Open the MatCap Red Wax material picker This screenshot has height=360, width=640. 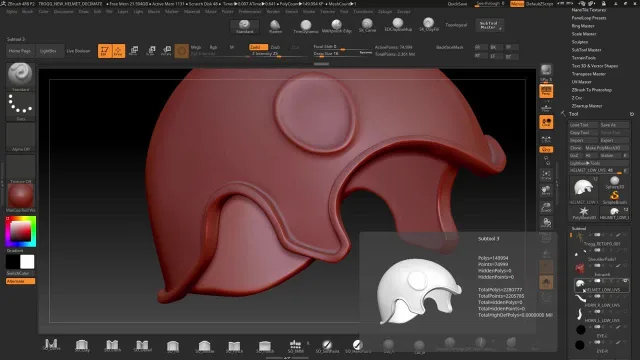click(x=20, y=198)
